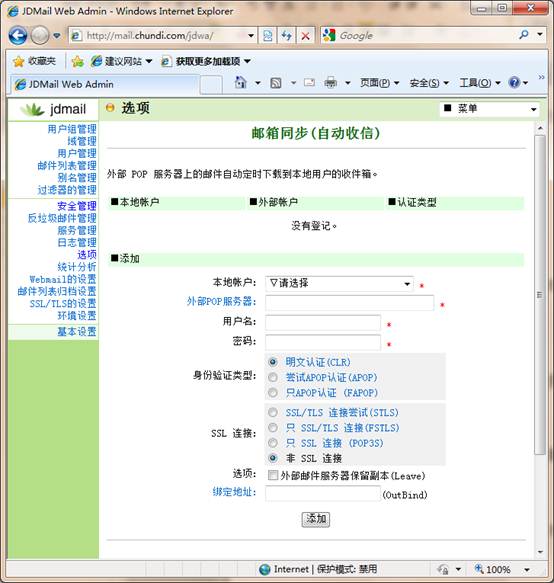
Task: Open the 安全(S) menu
Action: (x=429, y=83)
